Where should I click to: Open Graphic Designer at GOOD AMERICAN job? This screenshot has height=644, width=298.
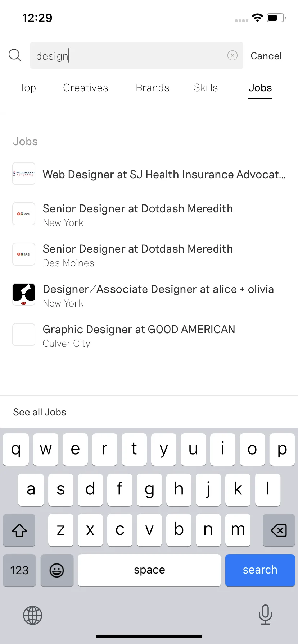[x=149, y=335]
